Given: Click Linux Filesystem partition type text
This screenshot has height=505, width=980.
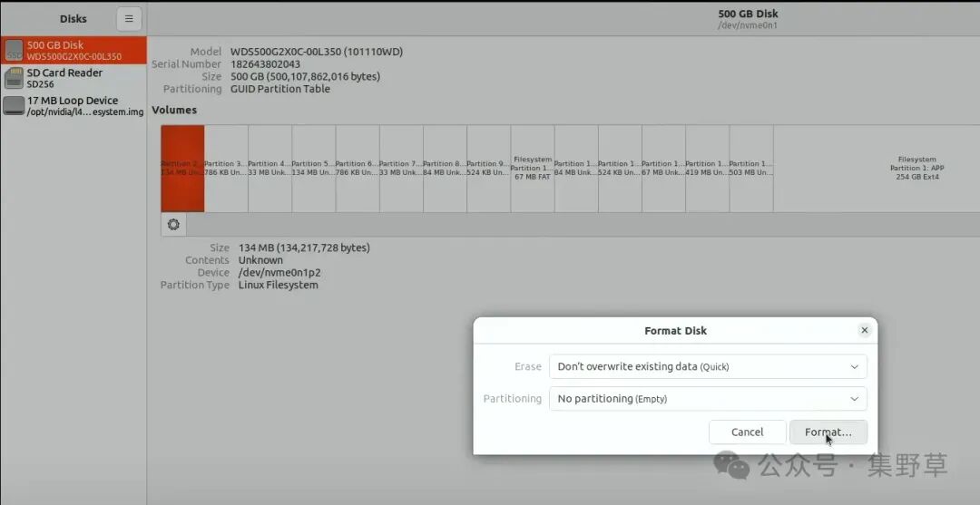Looking at the screenshot, I should (x=279, y=286).
